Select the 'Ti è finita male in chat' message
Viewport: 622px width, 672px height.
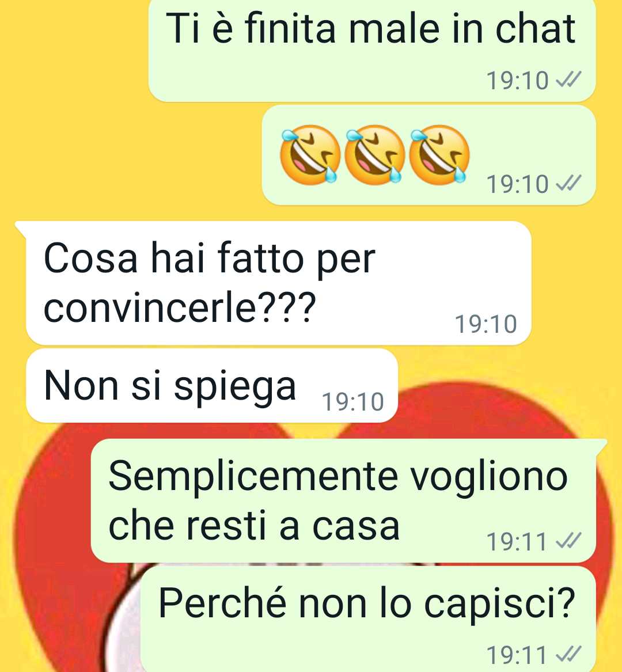click(372, 50)
